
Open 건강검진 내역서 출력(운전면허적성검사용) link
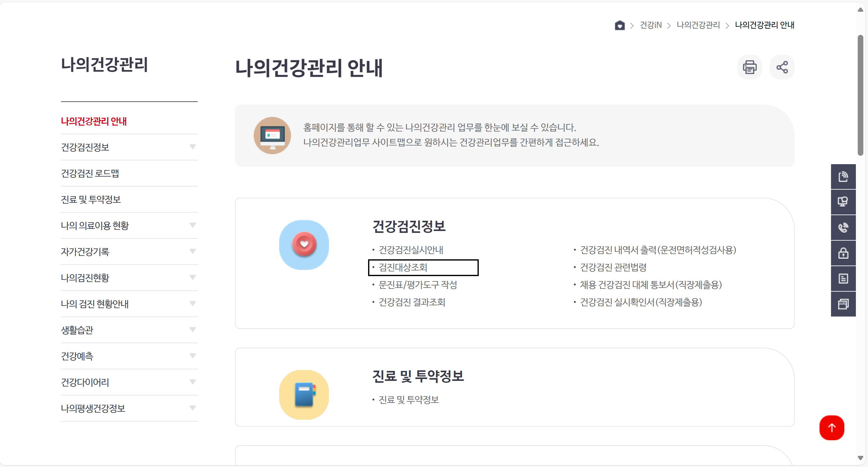coord(658,250)
